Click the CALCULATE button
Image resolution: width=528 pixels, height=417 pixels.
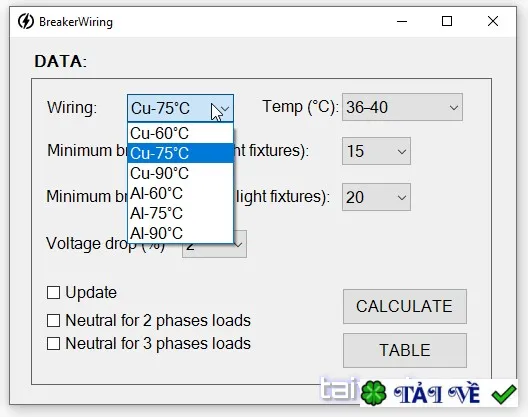click(x=405, y=307)
